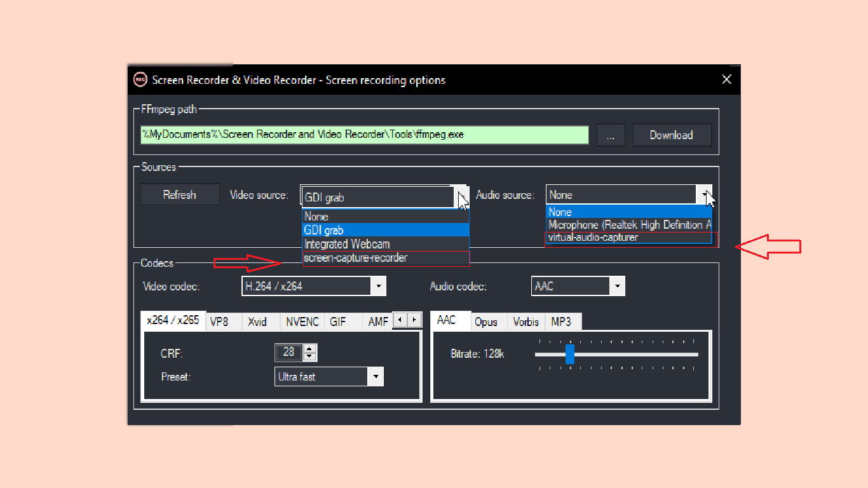Select virtual-audio-capturer audio source
Image resolution: width=868 pixels, height=488 pixels.
(x=629, y=238)
